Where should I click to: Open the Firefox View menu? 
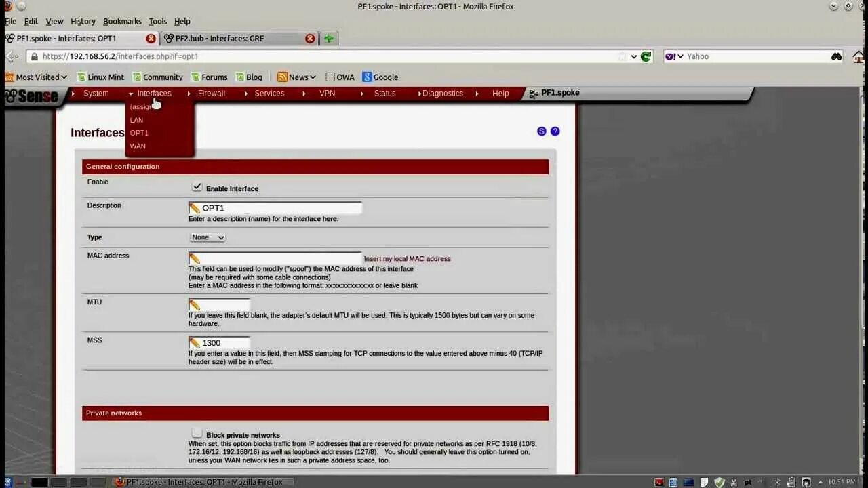click(54, 21)
